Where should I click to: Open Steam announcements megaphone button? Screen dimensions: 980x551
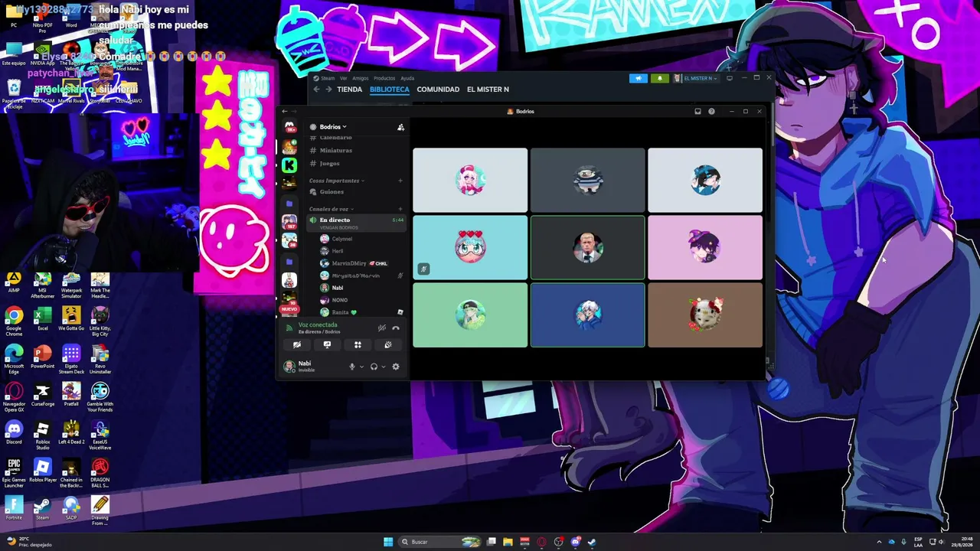[x=639, y=78]
